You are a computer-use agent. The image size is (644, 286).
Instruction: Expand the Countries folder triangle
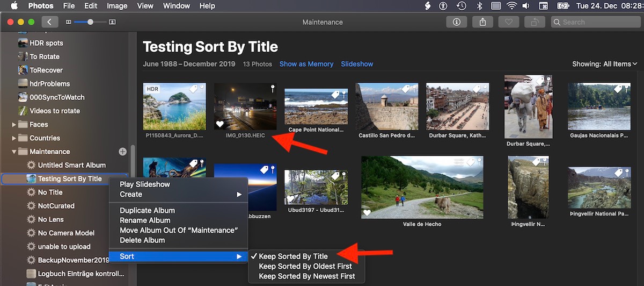pos(14,138)
